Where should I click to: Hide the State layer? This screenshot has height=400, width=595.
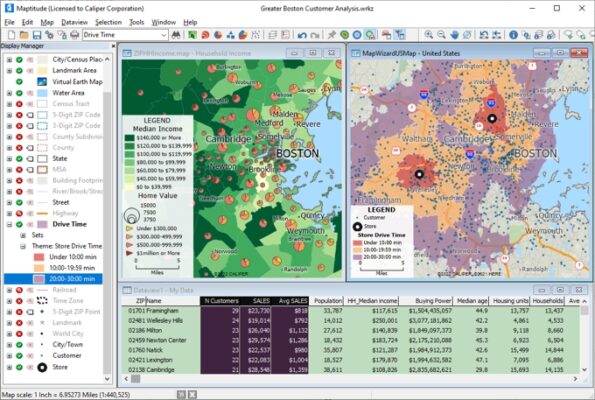(19, 159)
